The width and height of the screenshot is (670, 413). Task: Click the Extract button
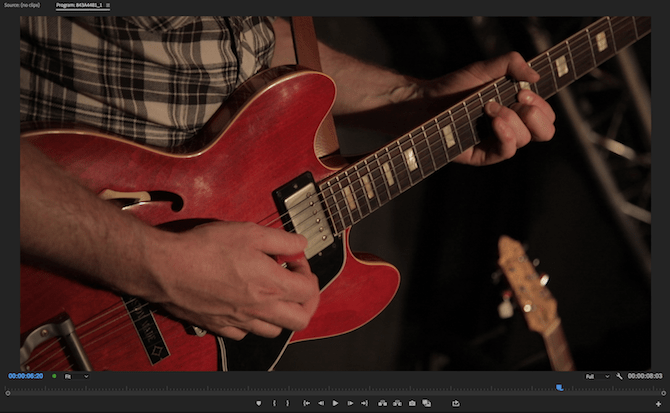tap(397, 403)
